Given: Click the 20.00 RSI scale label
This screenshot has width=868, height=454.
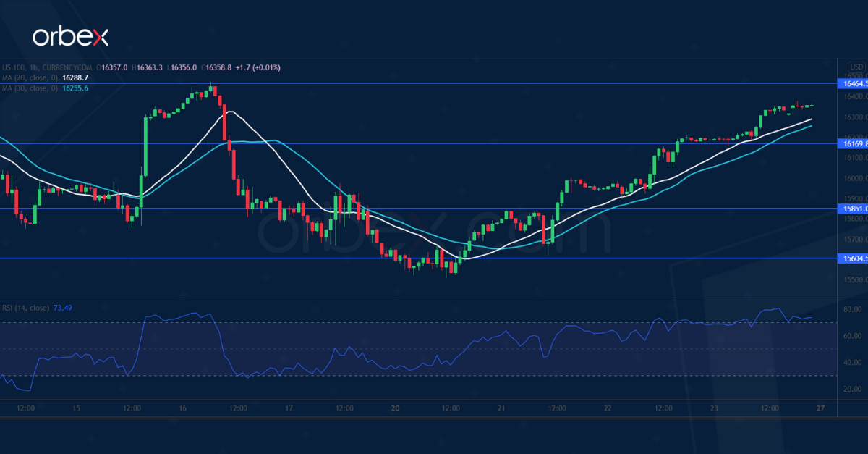Looking at the screenshot, I should click(x=853, y=389).
